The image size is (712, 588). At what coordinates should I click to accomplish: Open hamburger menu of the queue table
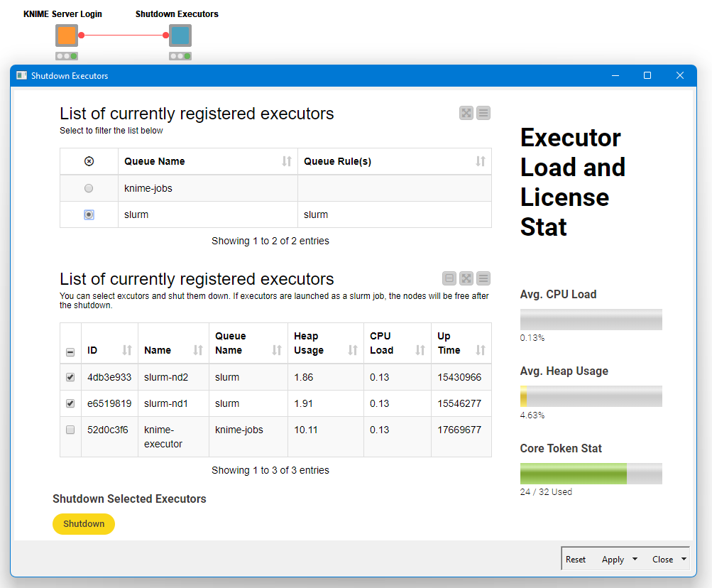point(483,113)
